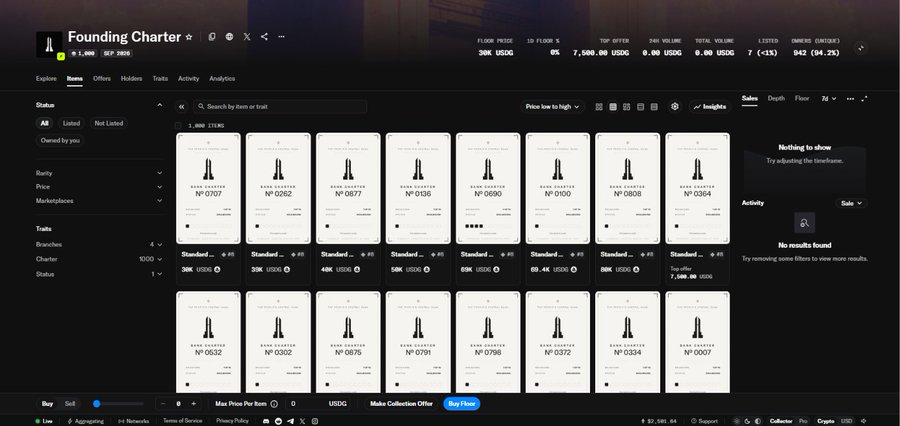Click the item quantity sweep slider

[118, 404]
